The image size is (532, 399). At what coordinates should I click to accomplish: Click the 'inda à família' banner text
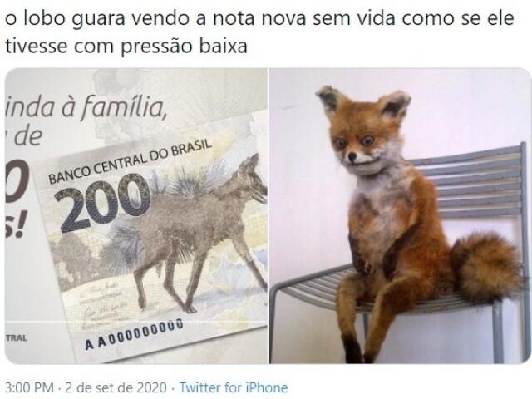tap(86, 108)
